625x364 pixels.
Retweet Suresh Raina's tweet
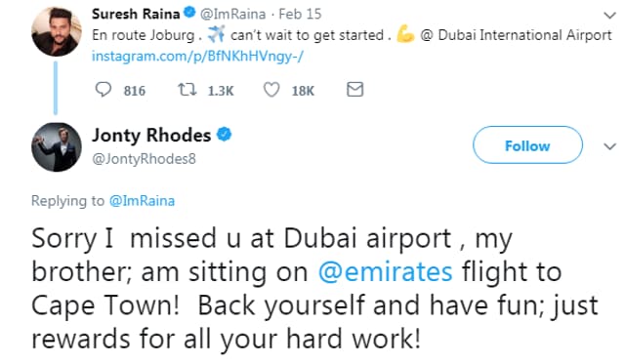coord(187,90)
